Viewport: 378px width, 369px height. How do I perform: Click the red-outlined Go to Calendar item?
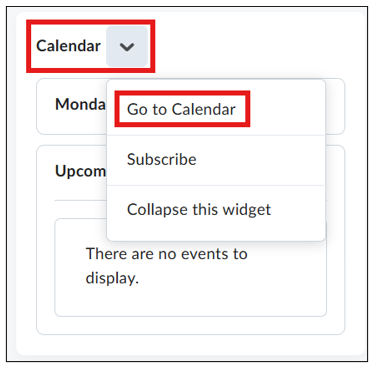182,109
